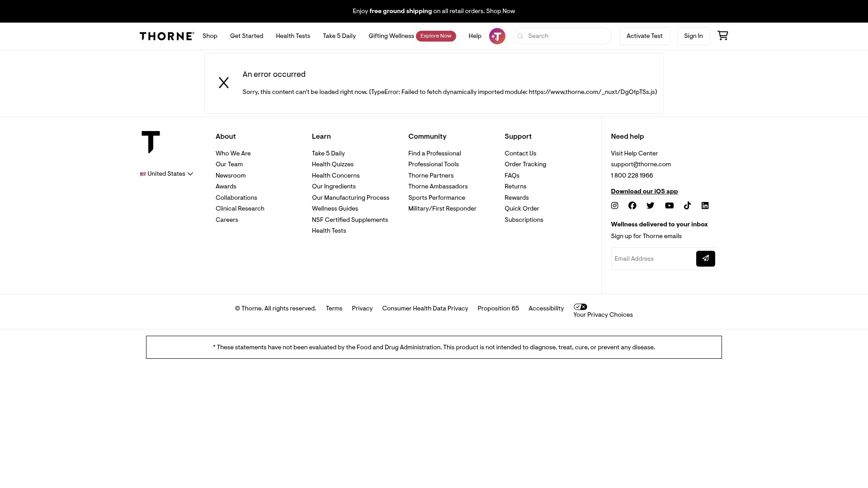Open Consumer Health Data Privacy link
Viewport: 868px width, 488px height.
(425, 309)
